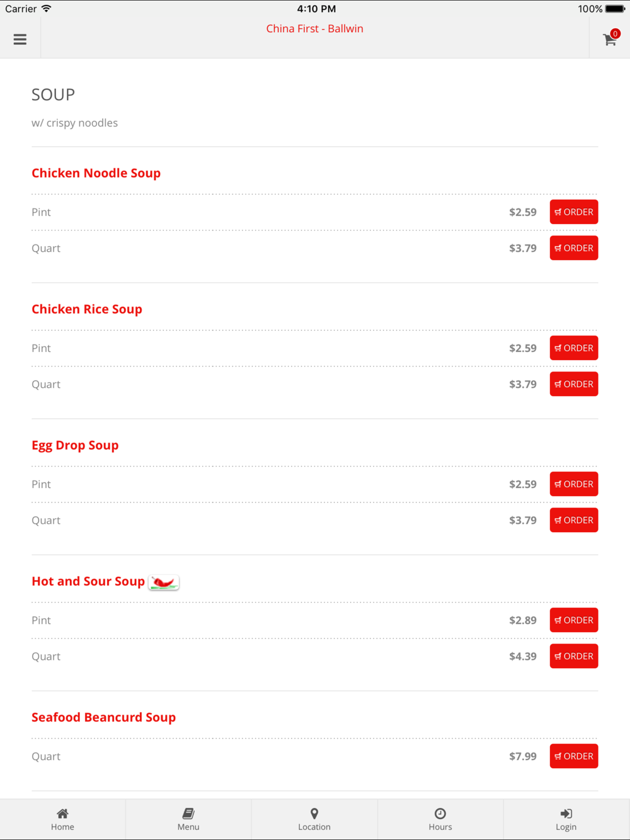Switch to the Menu tab
630x840 pixels.
click(188, 819)
